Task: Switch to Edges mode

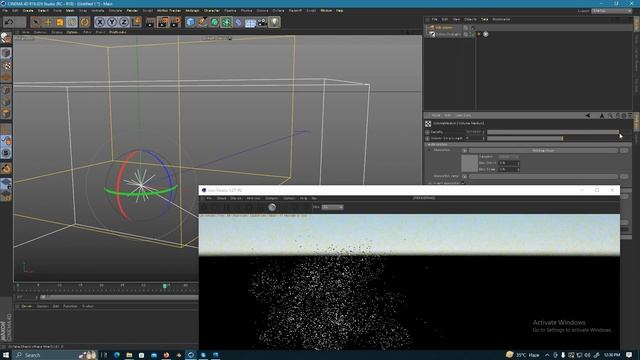Action: click(6, 102)
